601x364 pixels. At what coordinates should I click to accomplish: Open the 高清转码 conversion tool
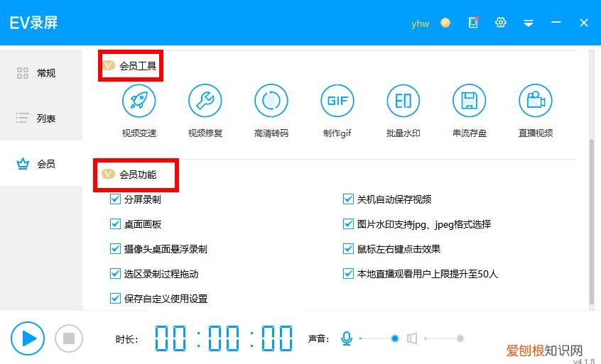coord(271,101)
